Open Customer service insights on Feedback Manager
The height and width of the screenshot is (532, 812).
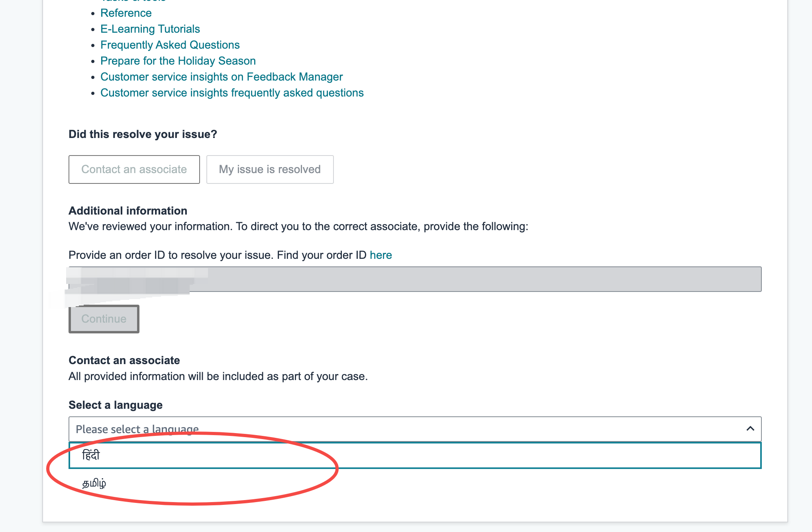click(x=222, y=77)
